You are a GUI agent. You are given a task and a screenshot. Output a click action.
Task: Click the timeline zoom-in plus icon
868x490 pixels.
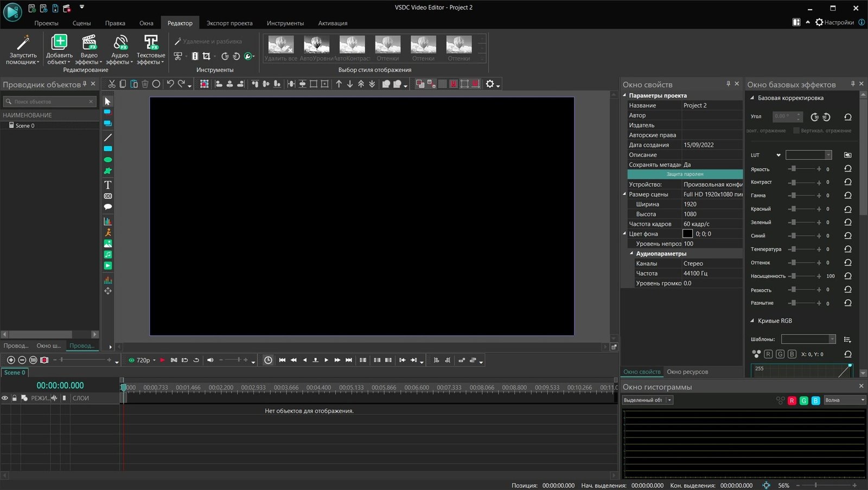tap(11, 360)
